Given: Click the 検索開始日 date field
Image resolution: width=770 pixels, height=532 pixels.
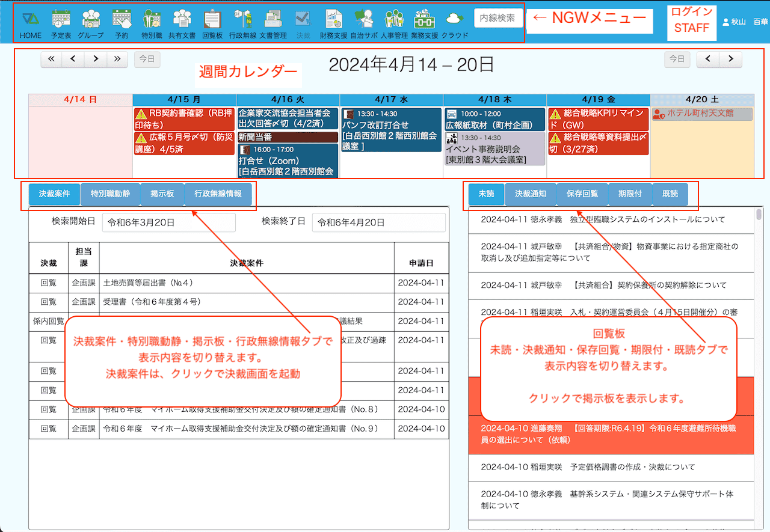Looking at the screenshot, I should coord(168,222).
